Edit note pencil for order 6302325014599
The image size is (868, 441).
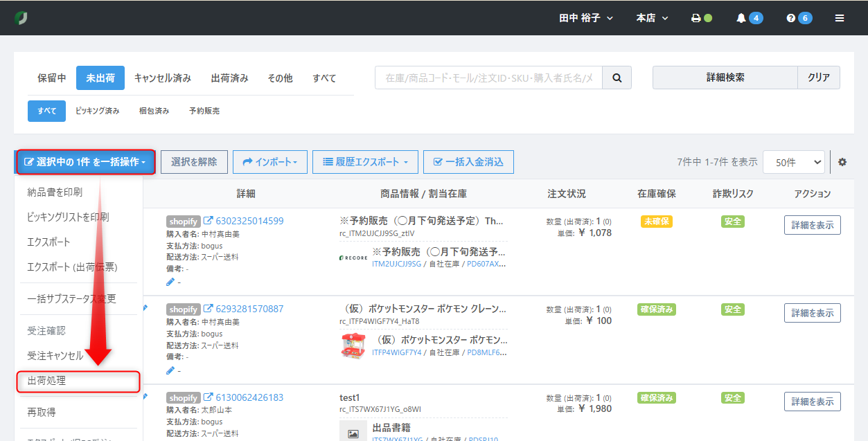[x=170, y=282]
